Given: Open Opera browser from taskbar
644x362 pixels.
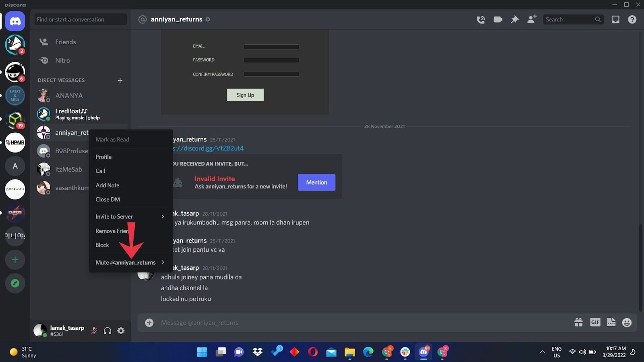Looking at the screenshot, I should pyautogui.click(x=313, y=352).
